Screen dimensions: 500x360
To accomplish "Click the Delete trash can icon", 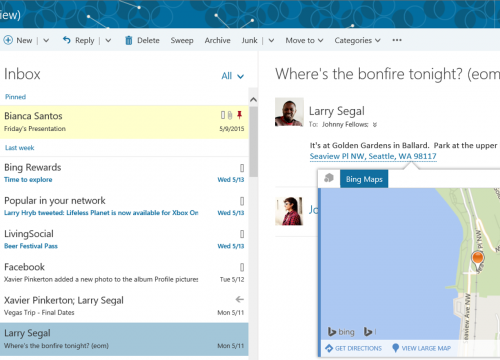I will pyautogui.click(x=129, y=40).
